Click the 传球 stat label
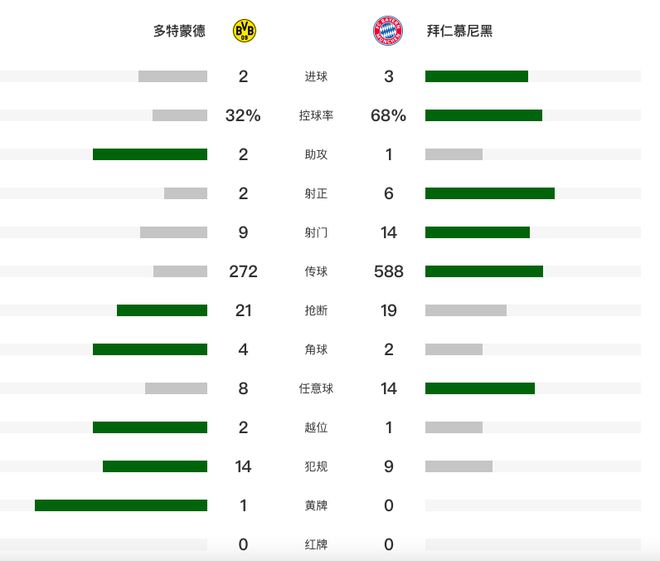 pos(316,272)
